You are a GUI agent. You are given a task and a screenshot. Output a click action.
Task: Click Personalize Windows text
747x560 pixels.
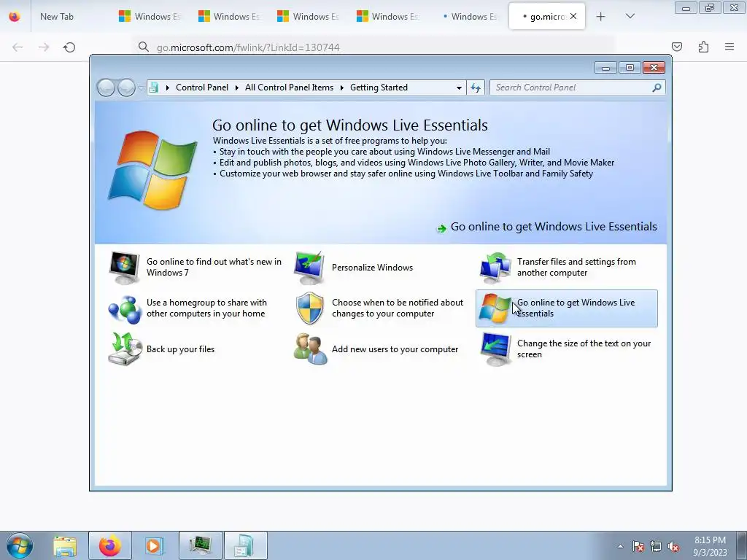[372, 268]
